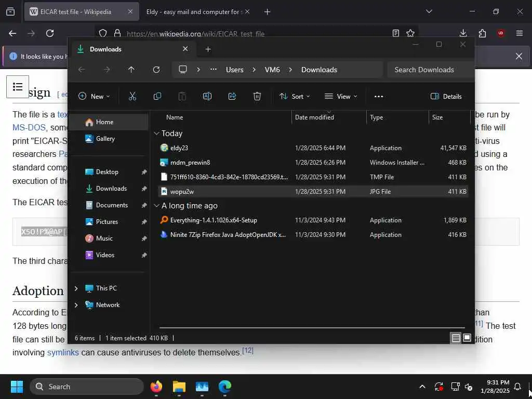532x399 pixels.
Task: Select the Everything-1.4.1.1026.x64-Setup file
Action: [313, 220]
